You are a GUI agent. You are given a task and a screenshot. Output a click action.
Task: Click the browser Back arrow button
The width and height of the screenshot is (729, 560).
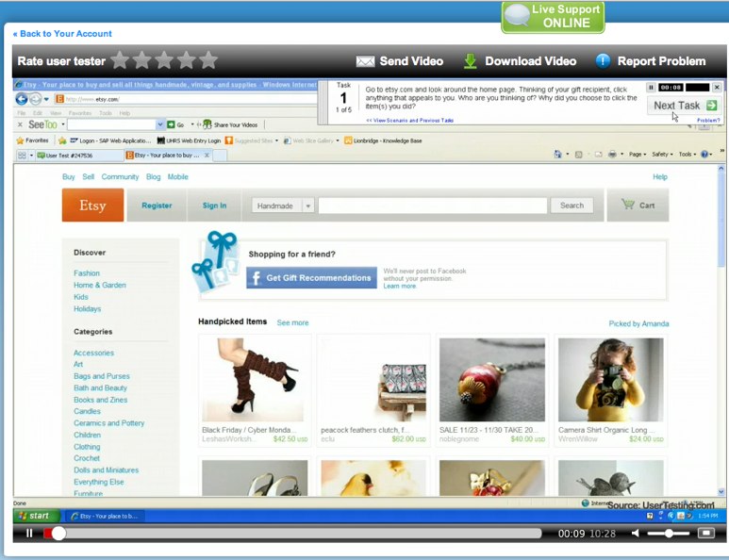22,99
